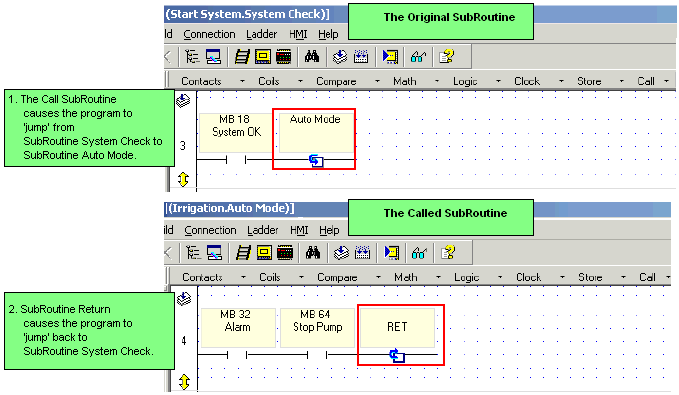Click project navigation tree icon in bottom toolbar
Image resolution: width=679 pixels, height=395 pixels.
(193, 253)
